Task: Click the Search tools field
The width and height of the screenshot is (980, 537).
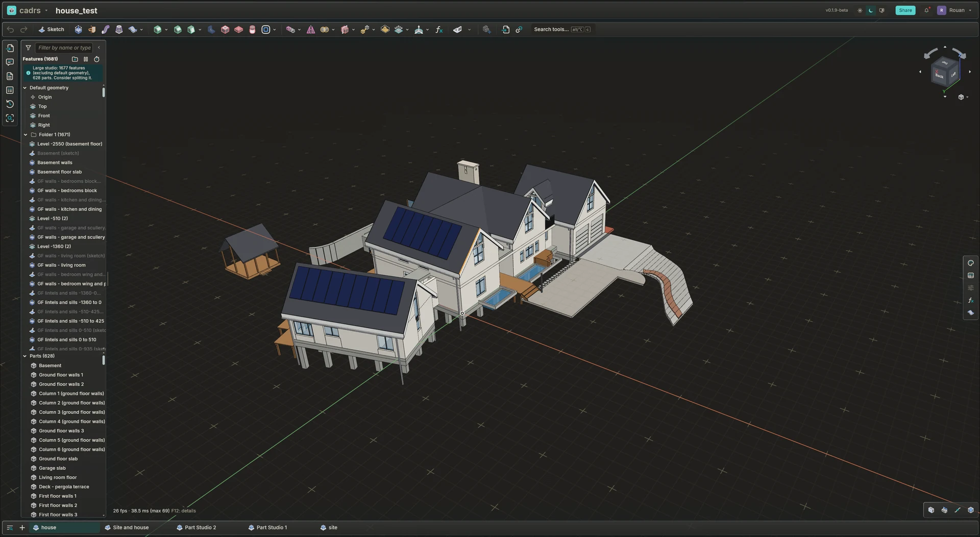Action: (562, 30)
